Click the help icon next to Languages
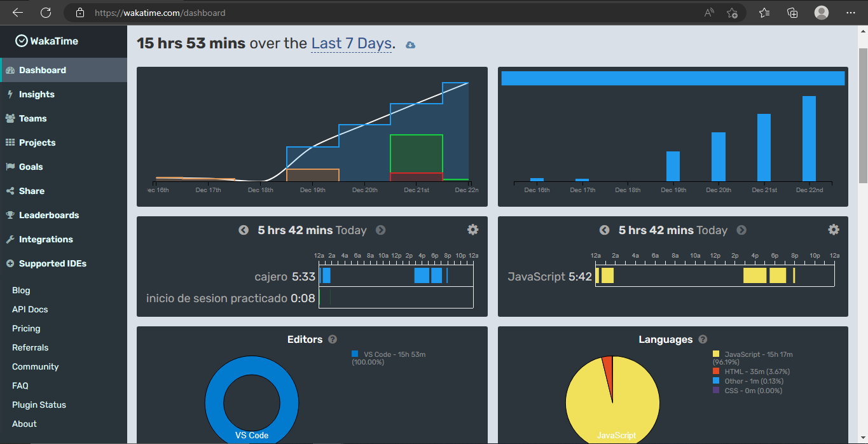Screen dimensions: 868x444 (703, 339)
